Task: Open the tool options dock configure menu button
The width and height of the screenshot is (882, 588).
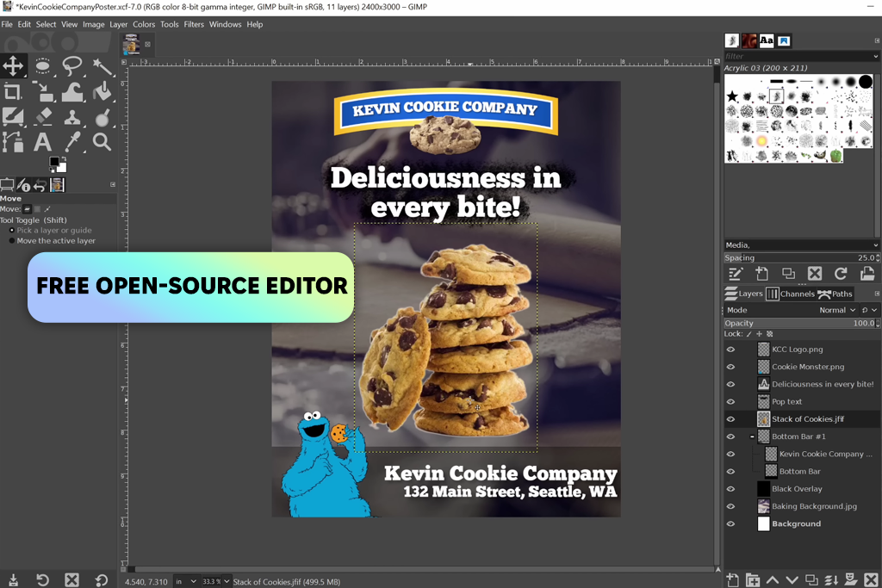Action: [x=113, y=184]
